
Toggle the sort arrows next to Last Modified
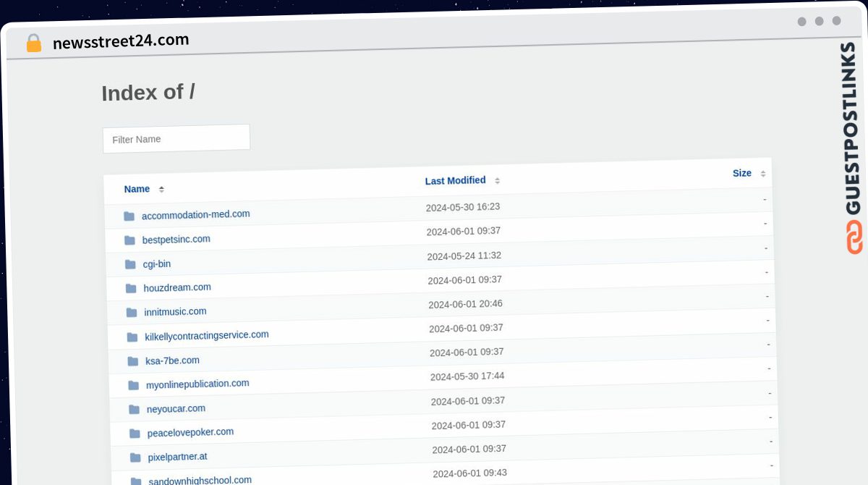pos(497,180)
